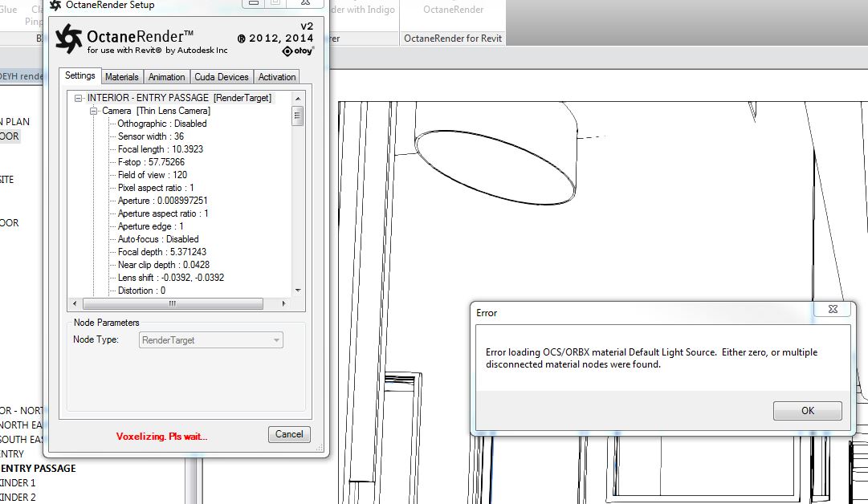Click the OctaneRender ribbon button in Revit

tap(454, 10)
